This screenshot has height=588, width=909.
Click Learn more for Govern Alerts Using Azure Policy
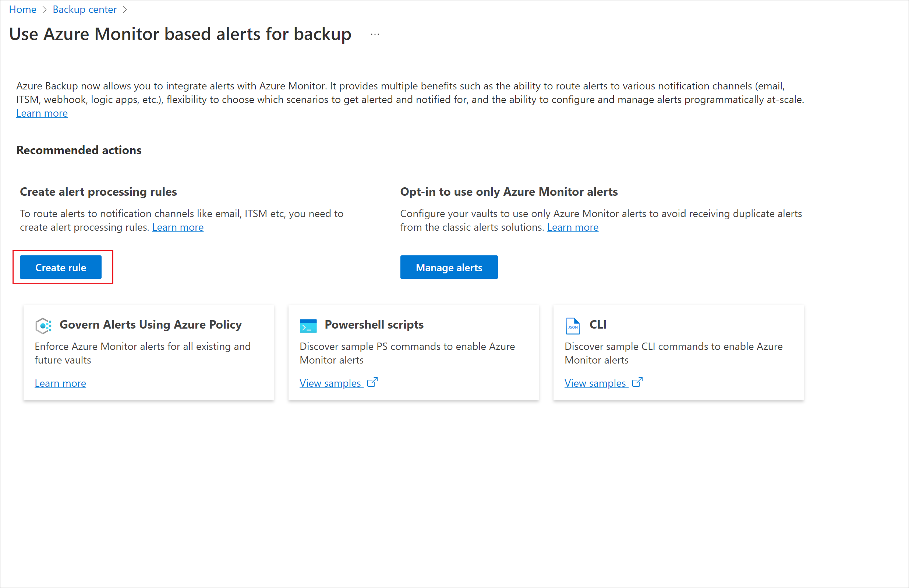click(60, 383)
